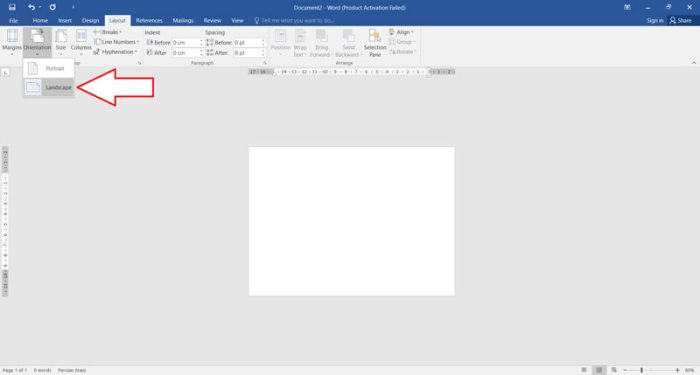Click the Spacing Before field
700x375 pixels.
(247, 42)
